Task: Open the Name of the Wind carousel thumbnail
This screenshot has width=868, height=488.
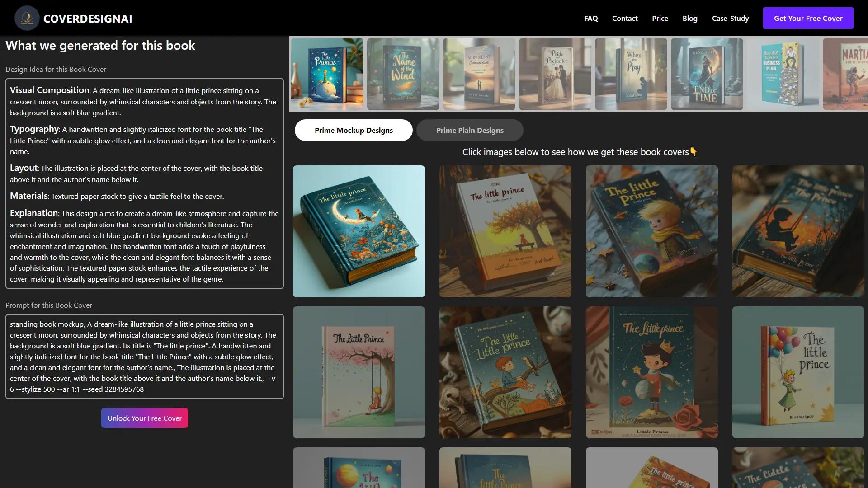Action: [x=403, y=74]
